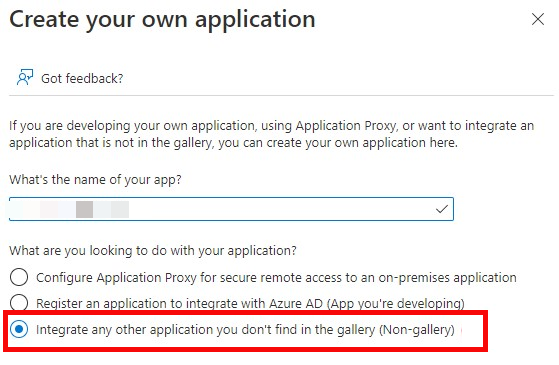Click the Integrate any other application label text

click(x=245, y=330)
